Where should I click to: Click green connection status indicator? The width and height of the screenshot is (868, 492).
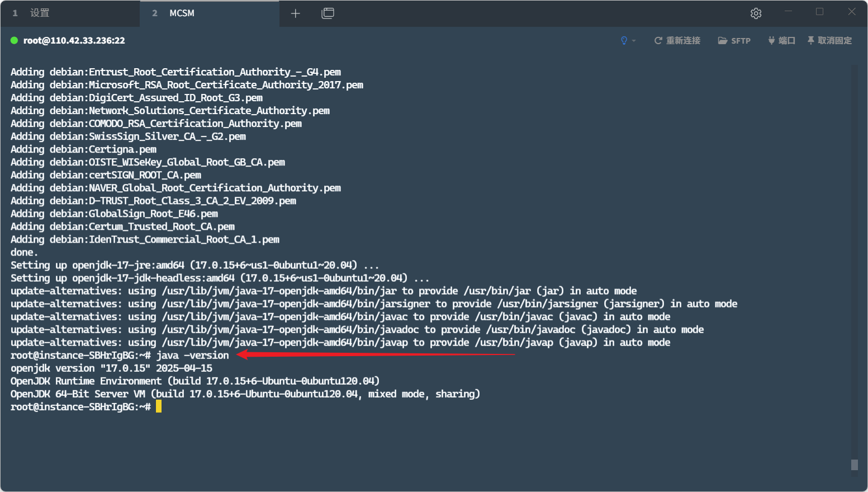pyautogui.click(x=15, y=40)
